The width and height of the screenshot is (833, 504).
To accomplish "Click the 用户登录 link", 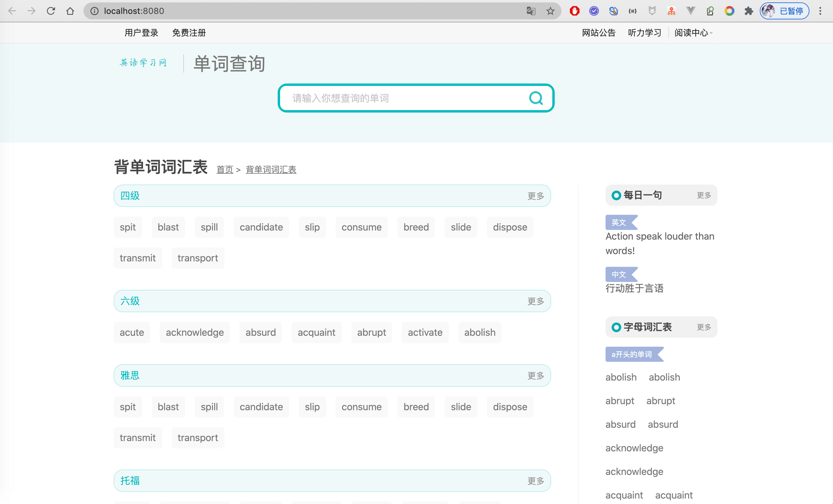I will (x=141, y=33).
